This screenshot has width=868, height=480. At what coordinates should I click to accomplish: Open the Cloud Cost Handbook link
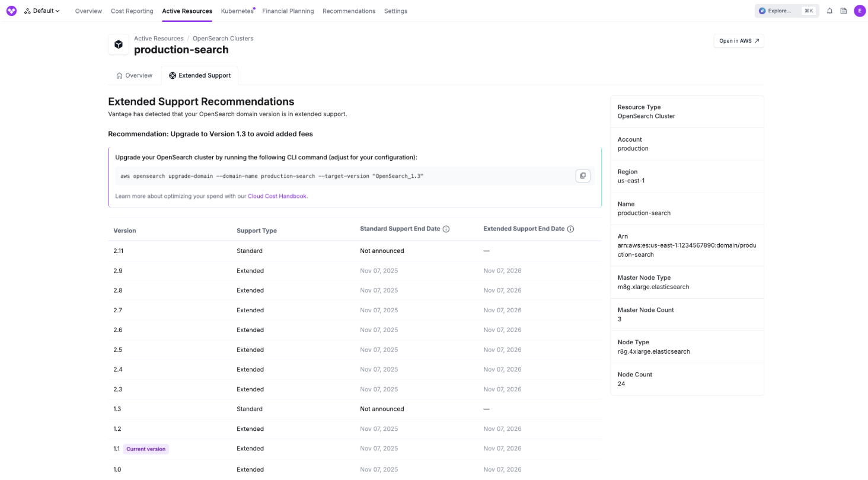pyautogui.click(x=277, y=196)
